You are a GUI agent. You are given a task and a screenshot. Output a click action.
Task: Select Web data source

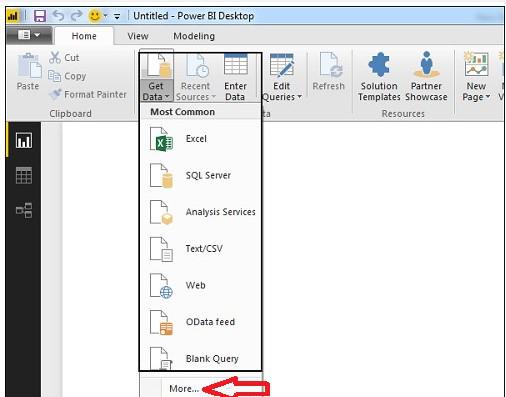pyautogui.click(x=200, y=285)
